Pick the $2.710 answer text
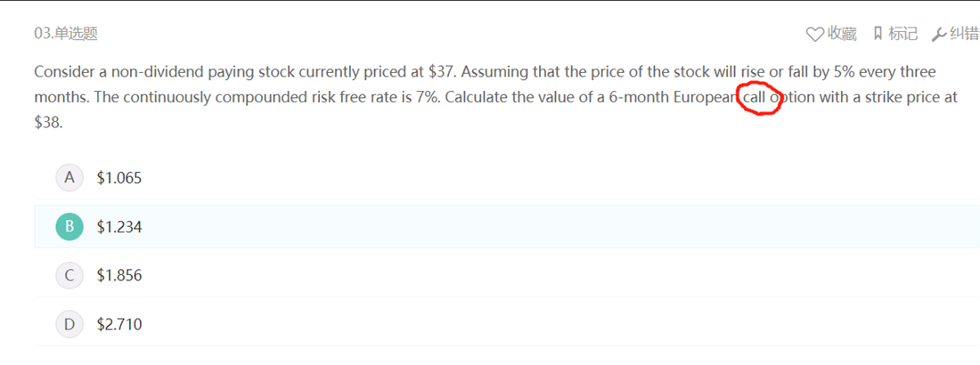The height and width of the screenshot is (365, 980). [119, 324]
